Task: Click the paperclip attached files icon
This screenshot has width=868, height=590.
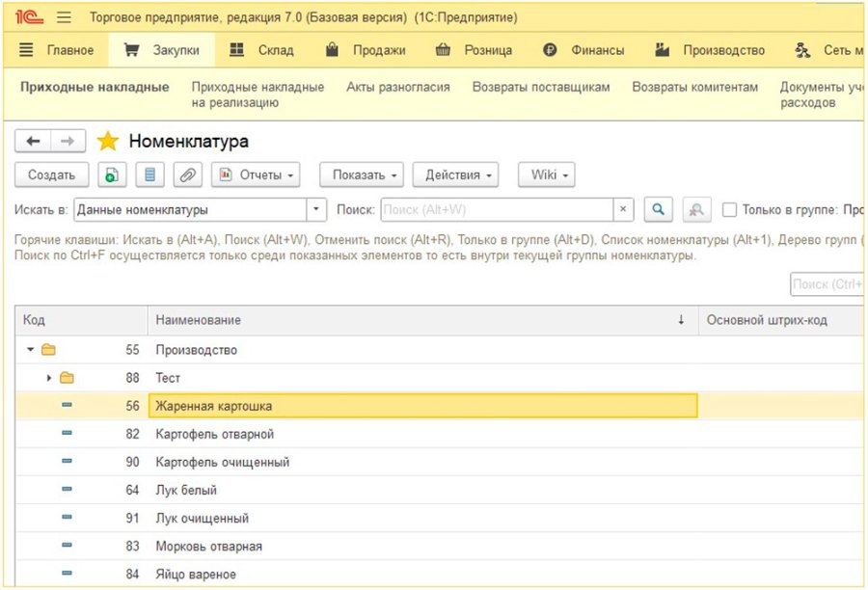Action: click(x=188, y=174)
